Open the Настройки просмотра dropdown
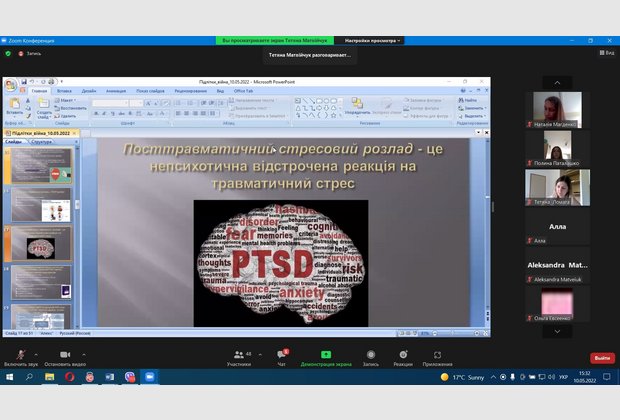Screen dimensions: 620x420 click(374, 40)
